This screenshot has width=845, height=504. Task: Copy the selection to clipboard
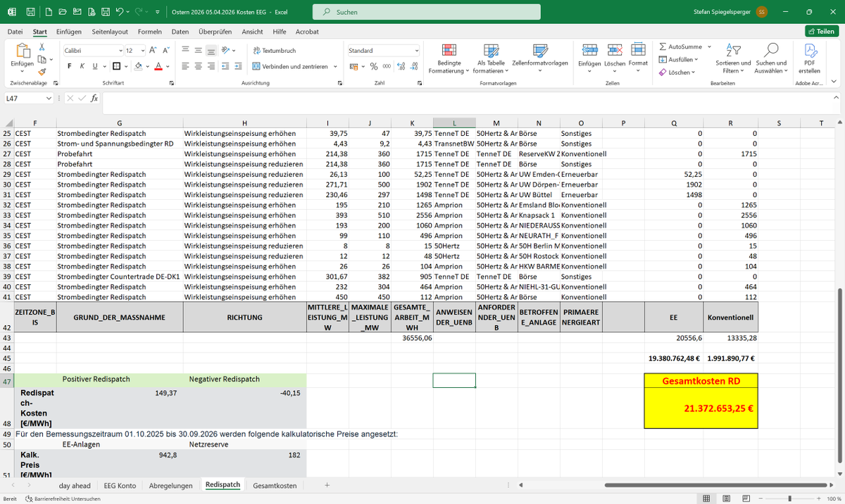coord(42,59)
